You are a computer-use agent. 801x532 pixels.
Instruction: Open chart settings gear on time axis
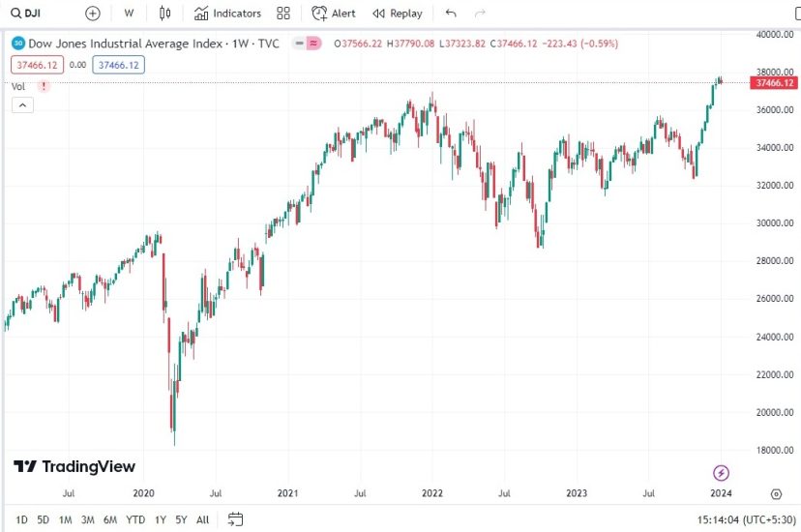[776, 493]
